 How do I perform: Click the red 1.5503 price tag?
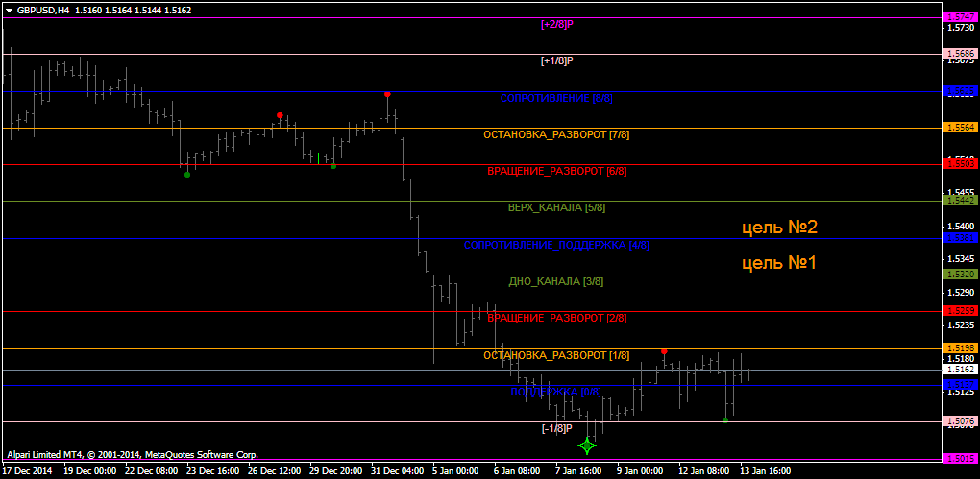(960, 163)
